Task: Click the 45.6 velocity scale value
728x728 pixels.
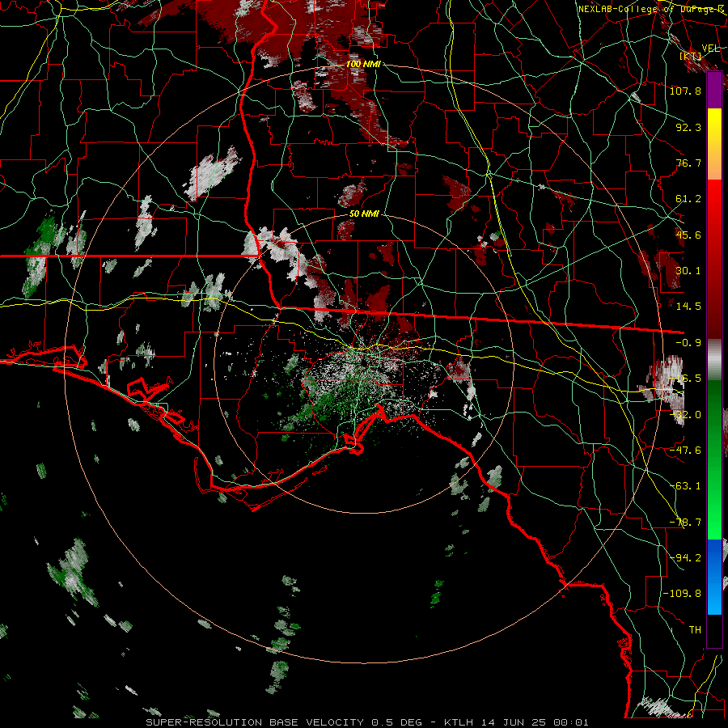Action: pos(688,235)
